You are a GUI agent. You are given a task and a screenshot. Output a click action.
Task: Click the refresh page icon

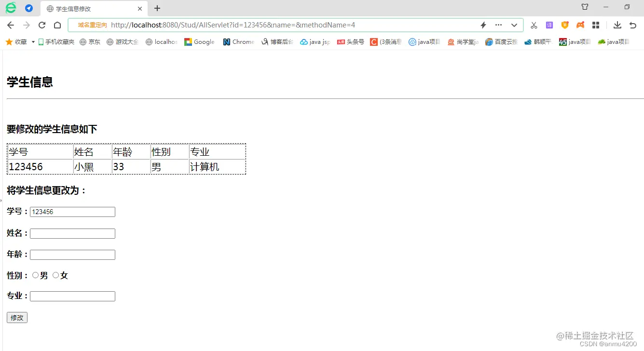coord(41,25)
